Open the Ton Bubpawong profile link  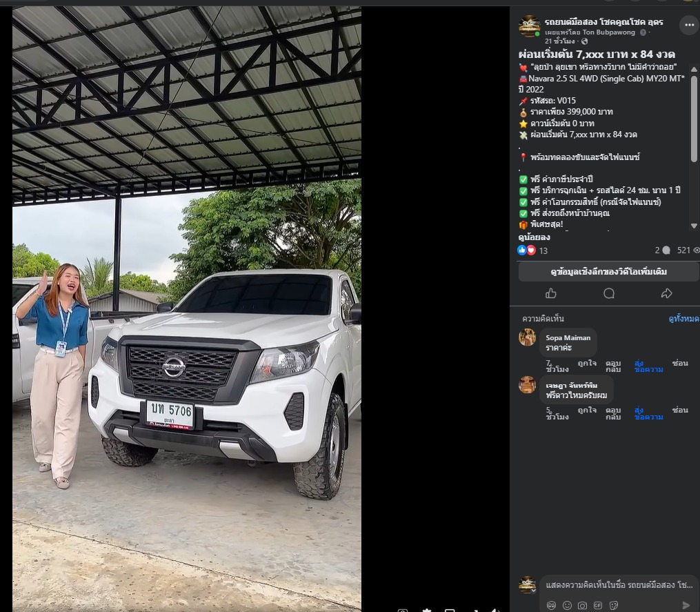[608, 32]
